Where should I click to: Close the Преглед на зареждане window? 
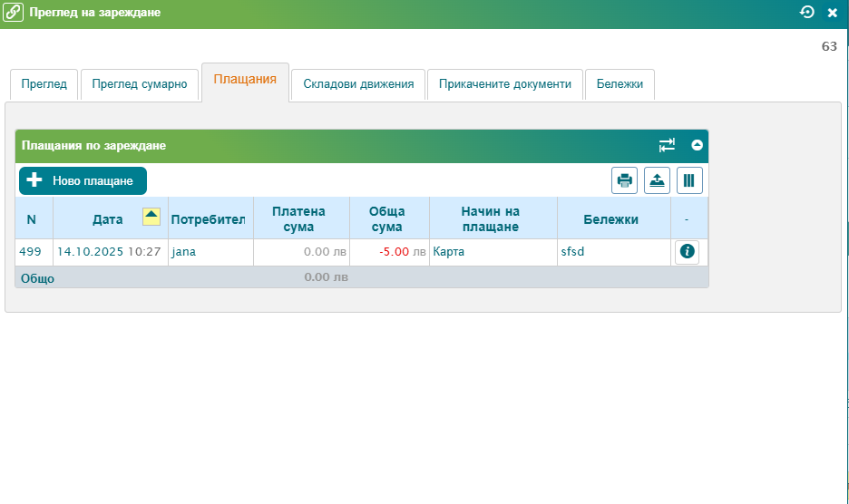coord(832,13)
